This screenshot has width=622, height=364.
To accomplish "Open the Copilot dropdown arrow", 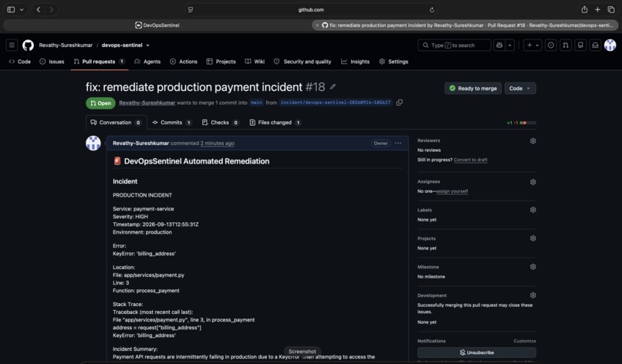I will [510, 45].
